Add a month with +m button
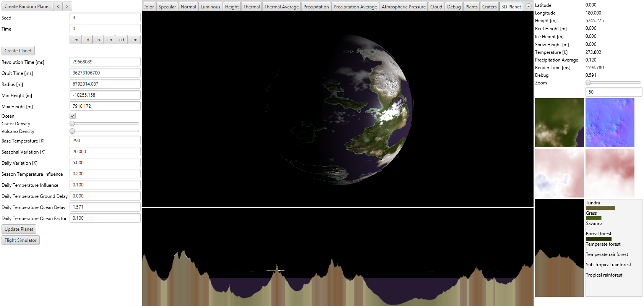Image resolution: width=644 pixels, height=306 pixels. click(x=134, y=40)
